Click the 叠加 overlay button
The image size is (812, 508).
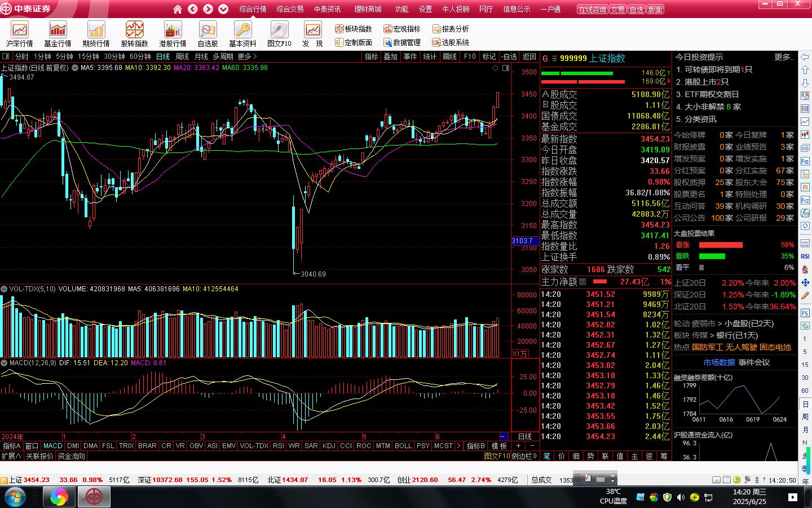coord(391,56)
